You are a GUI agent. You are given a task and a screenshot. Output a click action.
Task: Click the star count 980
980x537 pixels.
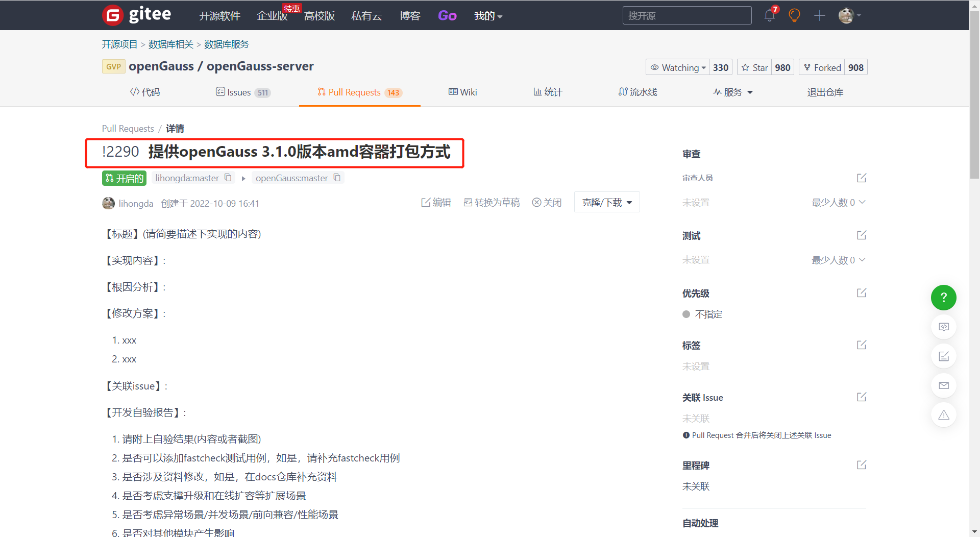point(782,67)
